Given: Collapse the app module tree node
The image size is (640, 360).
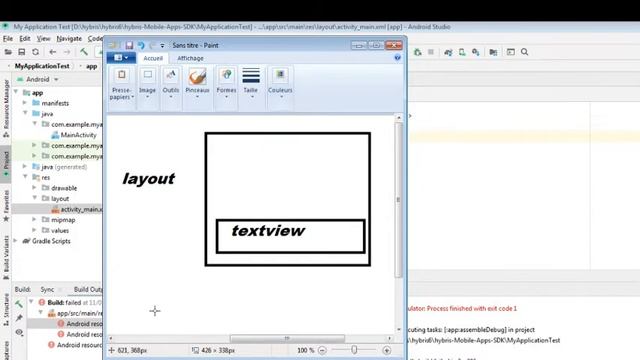Looking at the screenshot, I should 16,92.
